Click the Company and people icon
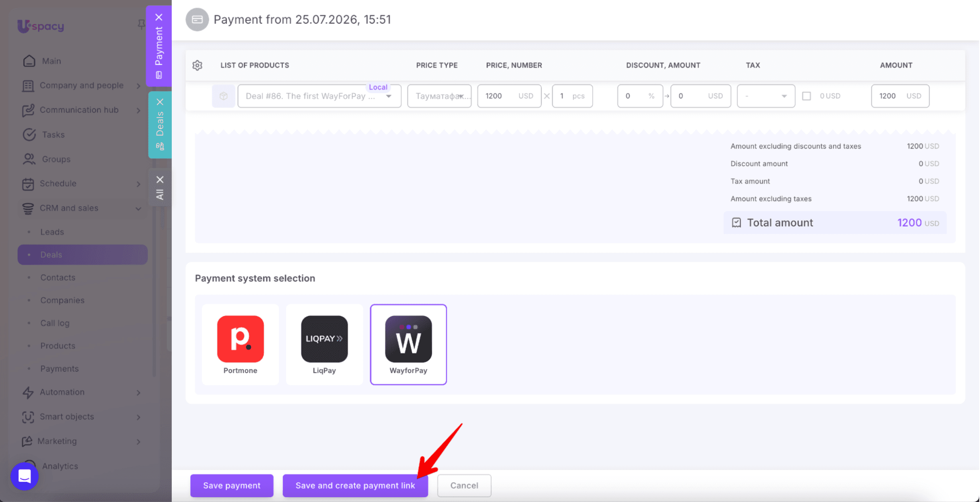This screenshot has width=980, height=502. 28,86
